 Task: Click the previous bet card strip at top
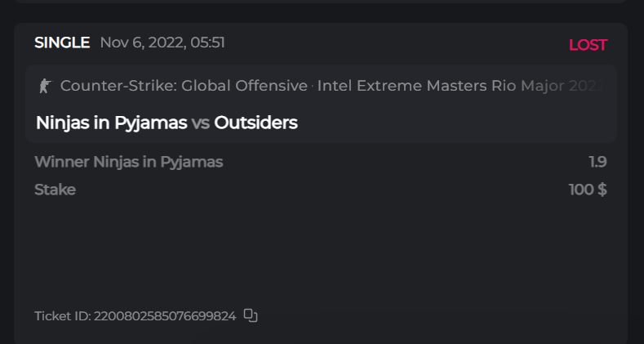pyautogui.click(x=320, y=2)
